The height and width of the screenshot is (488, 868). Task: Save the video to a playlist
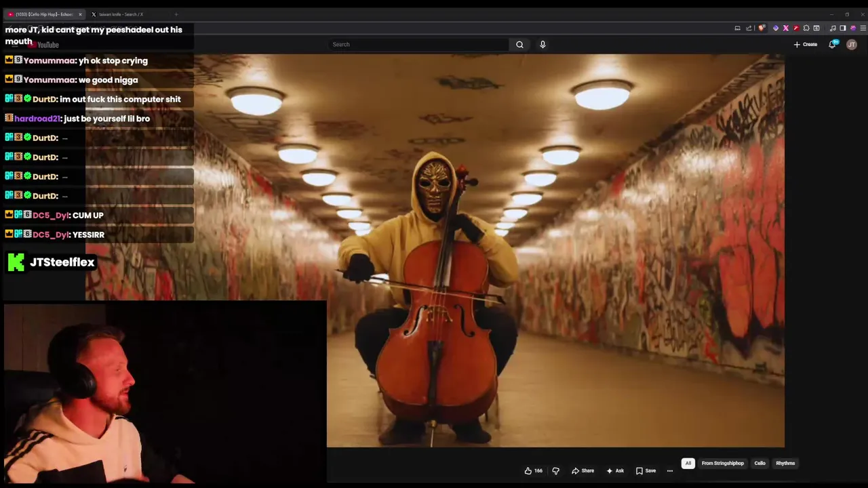click(x=645, y=470)
